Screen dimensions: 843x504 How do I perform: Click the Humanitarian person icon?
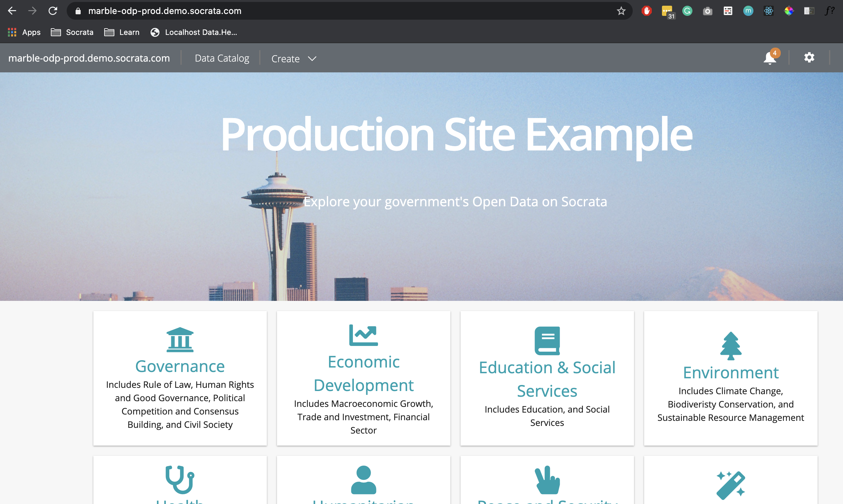coord(363,480)
